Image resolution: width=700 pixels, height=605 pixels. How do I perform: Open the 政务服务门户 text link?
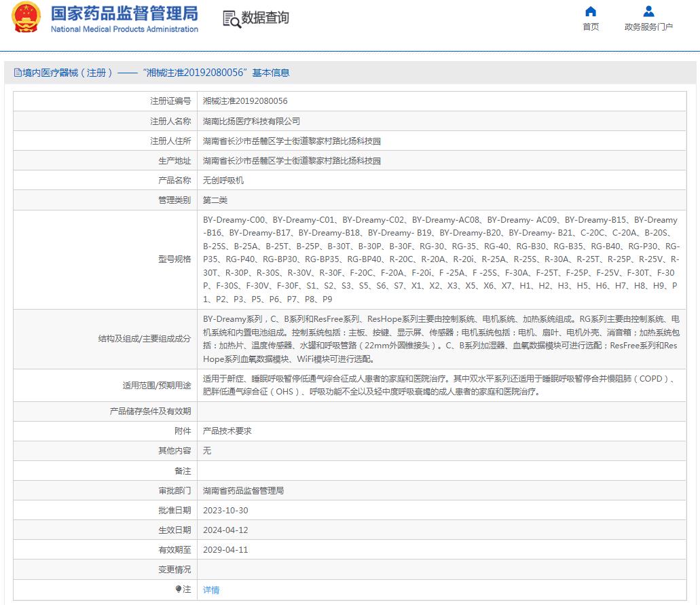click(x=648, y=27)
